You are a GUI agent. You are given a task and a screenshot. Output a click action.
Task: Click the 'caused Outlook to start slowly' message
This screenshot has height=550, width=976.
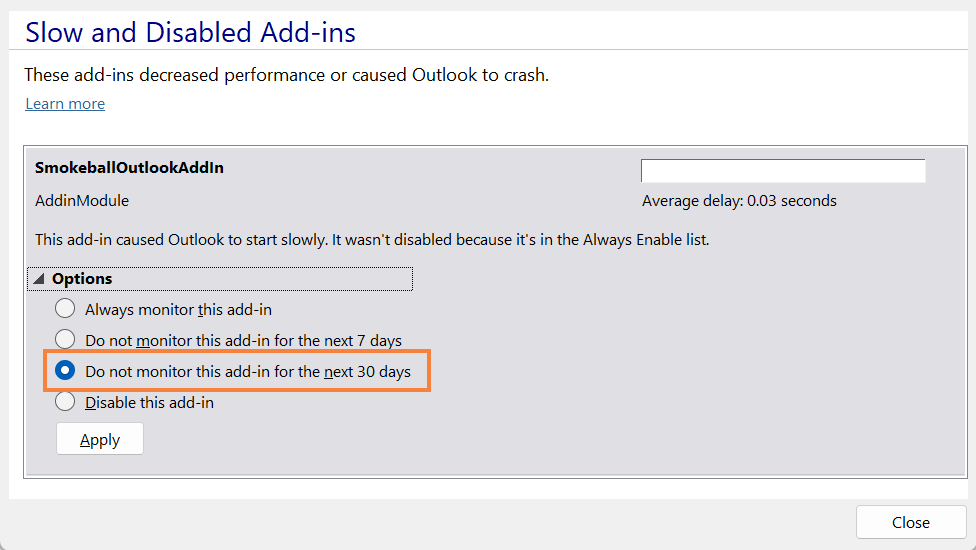pyautogui.click(x=372, y=240)
